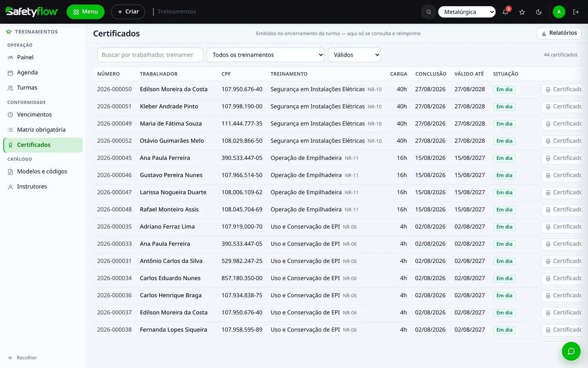This screenshot has width=588, height=368.
Task: Click the favorites star icon
Action: pyautogui.click(x=522, y=12)
